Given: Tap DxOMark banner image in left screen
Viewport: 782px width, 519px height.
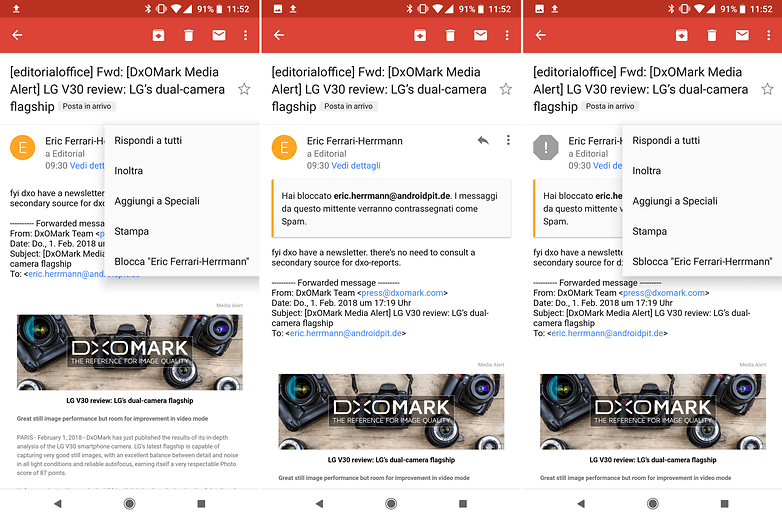Looking at the screenshot, I should [x=130, y=352].
